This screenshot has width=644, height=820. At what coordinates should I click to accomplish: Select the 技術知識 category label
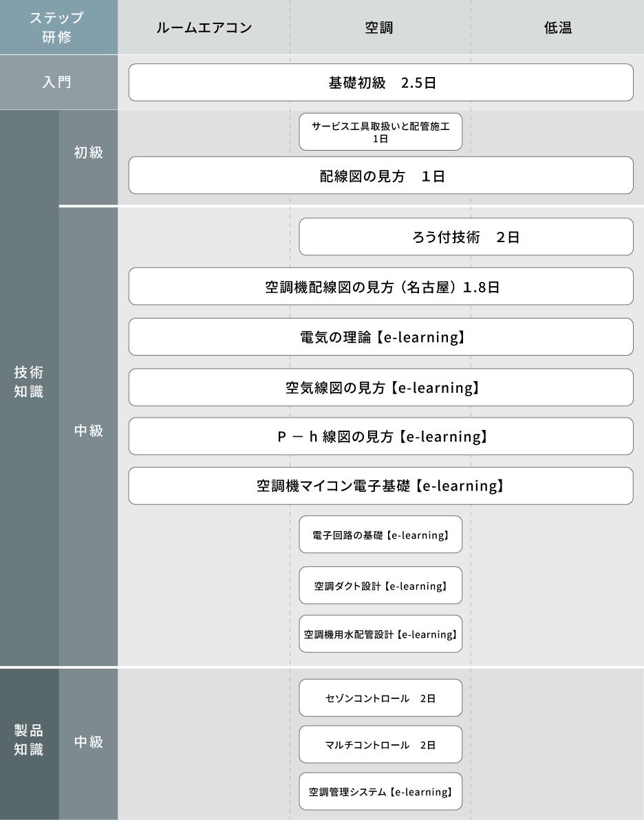(29, 382)
